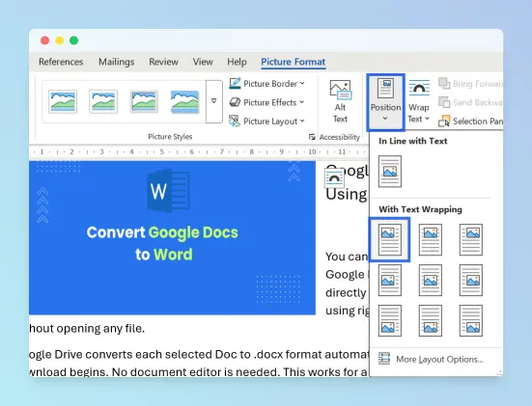Apply the first picture style thumbnail

63,101
